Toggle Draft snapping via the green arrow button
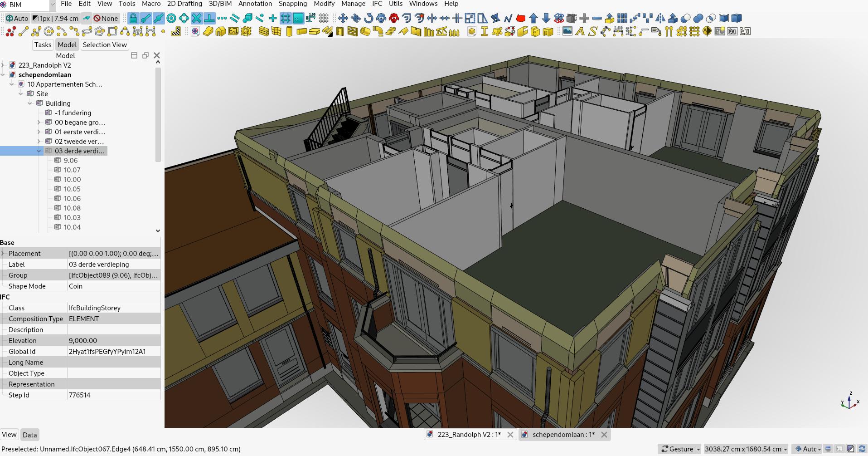Screen dimensions: 868x456 [86, 18]
